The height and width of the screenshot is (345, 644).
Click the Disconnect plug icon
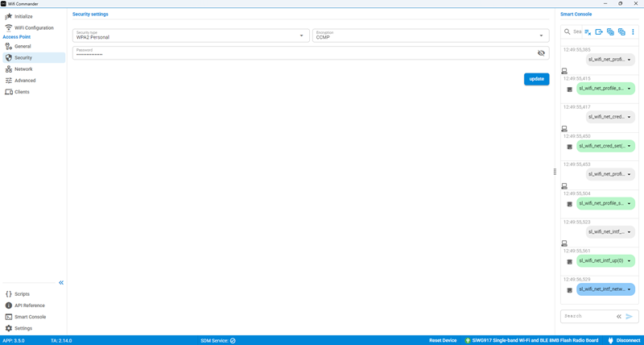(610, 340)
